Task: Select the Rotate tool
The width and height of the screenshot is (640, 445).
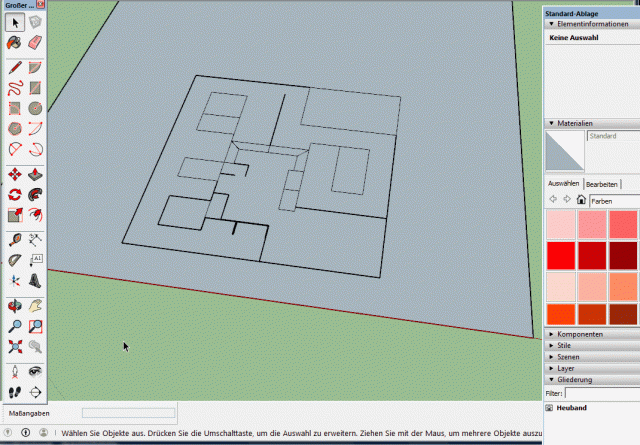Action: pos(15,195)
